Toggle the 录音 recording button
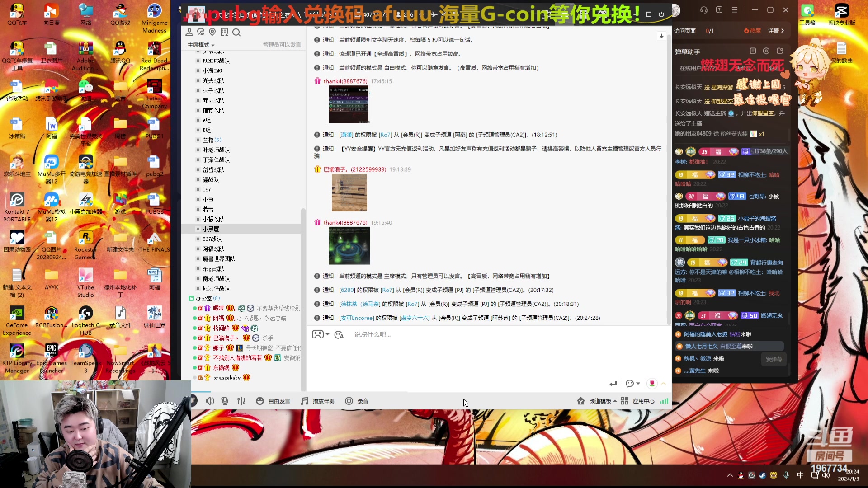The image size is (868, 488). click(357, 401)
